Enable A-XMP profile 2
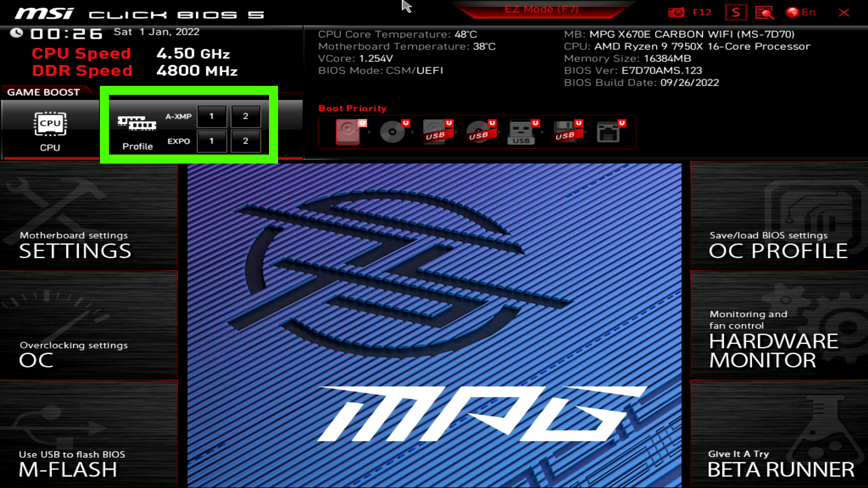Screen dimensions: 868x488 pyautogui.click(x=245, y=117)
